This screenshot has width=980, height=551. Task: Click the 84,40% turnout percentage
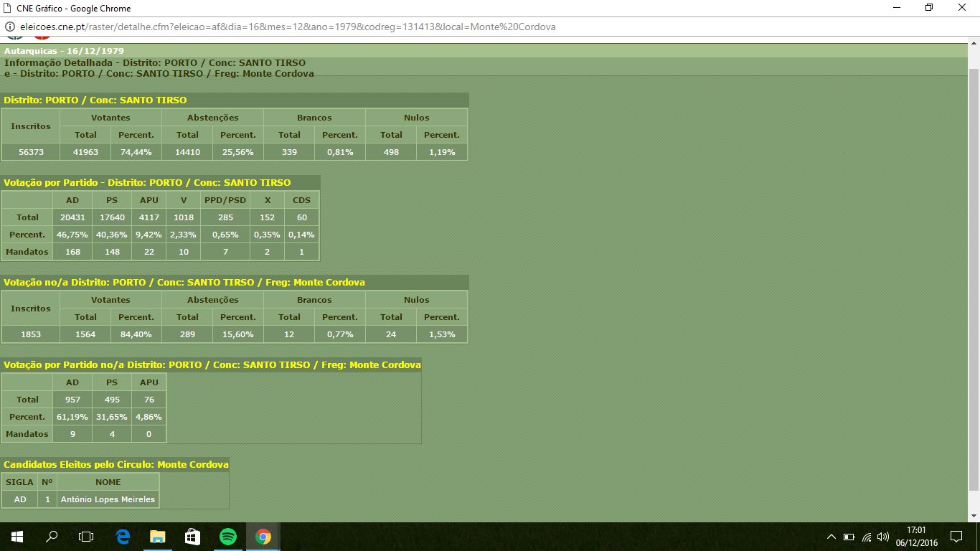click(136, 334)
